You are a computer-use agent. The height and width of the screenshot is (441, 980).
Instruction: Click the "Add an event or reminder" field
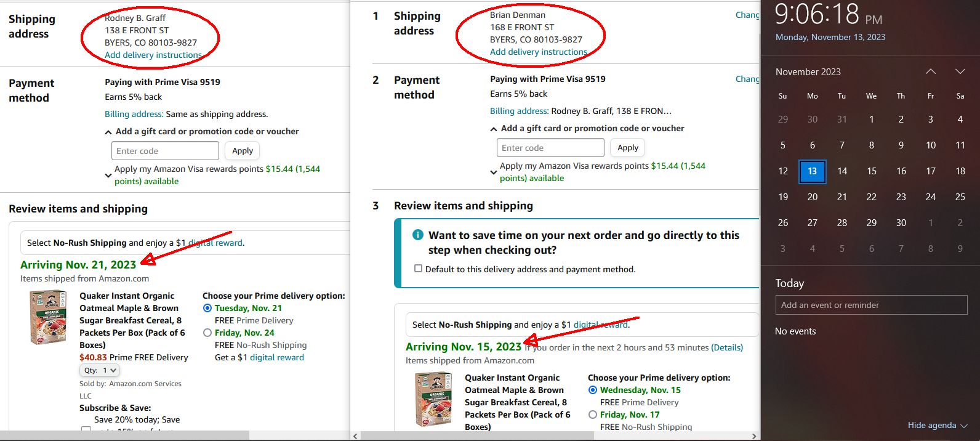871,305
